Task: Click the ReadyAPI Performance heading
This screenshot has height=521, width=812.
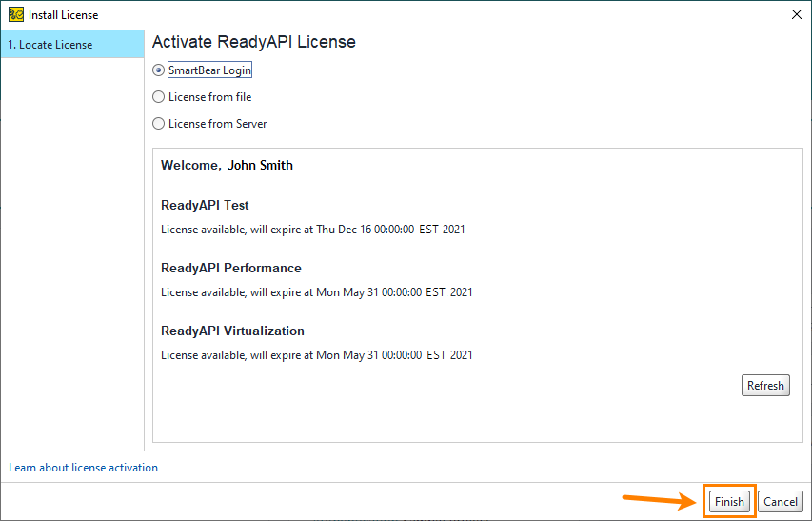Action: click(x=231, y=268)
